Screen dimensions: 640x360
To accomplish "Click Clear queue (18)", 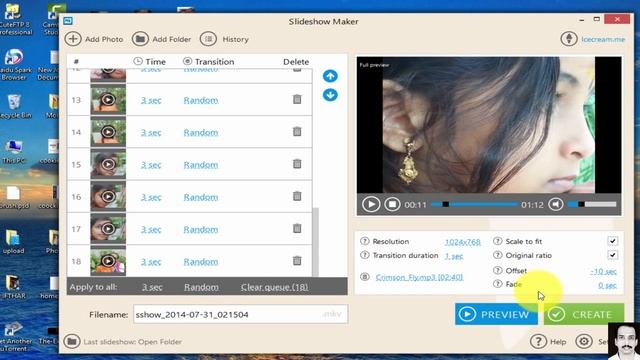I will tap(274, 287).
